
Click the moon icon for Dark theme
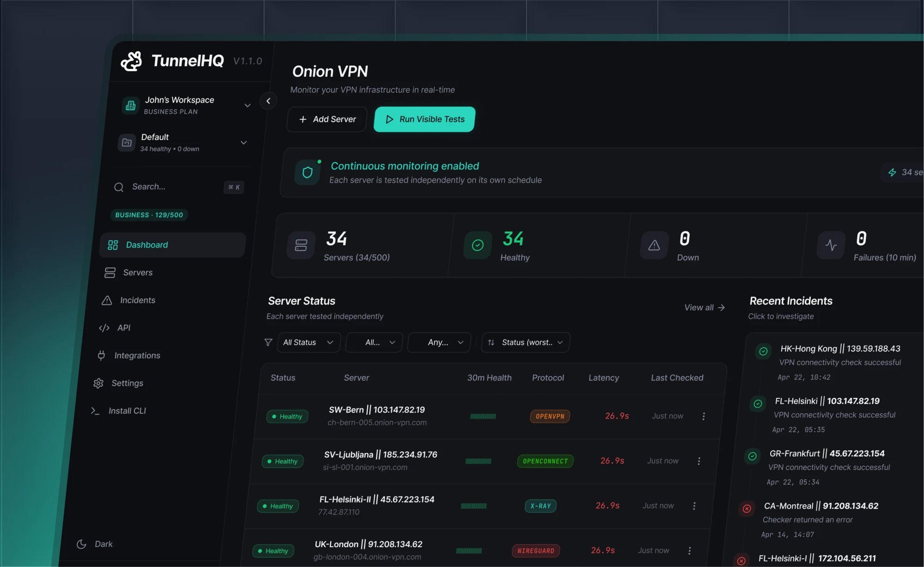coord(81,544)
